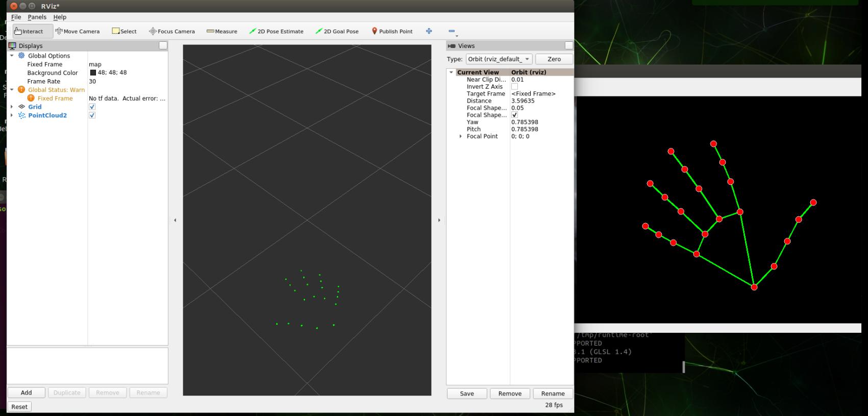Click the Views panel camera icon
Screen dimensions: 868x416
pos(452,46)
